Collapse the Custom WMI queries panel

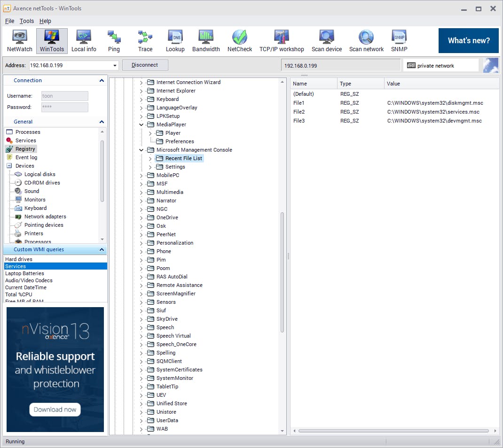[x=102, y=250]
